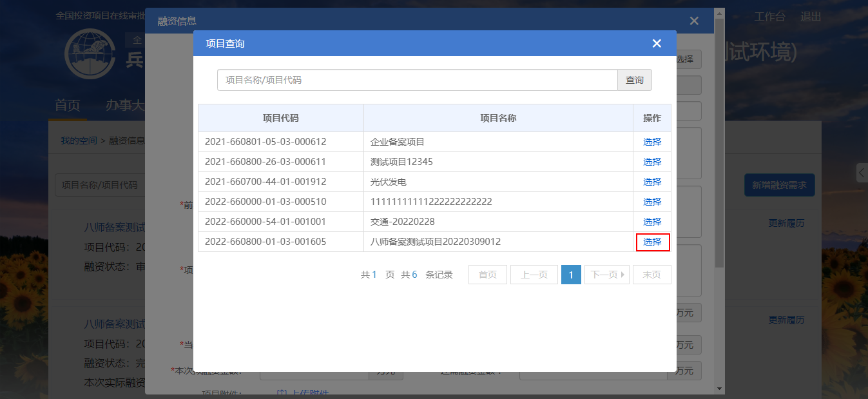Select project 企业备案项目
This screenshot has height=399, width=868.
click(x=652, y=142)
